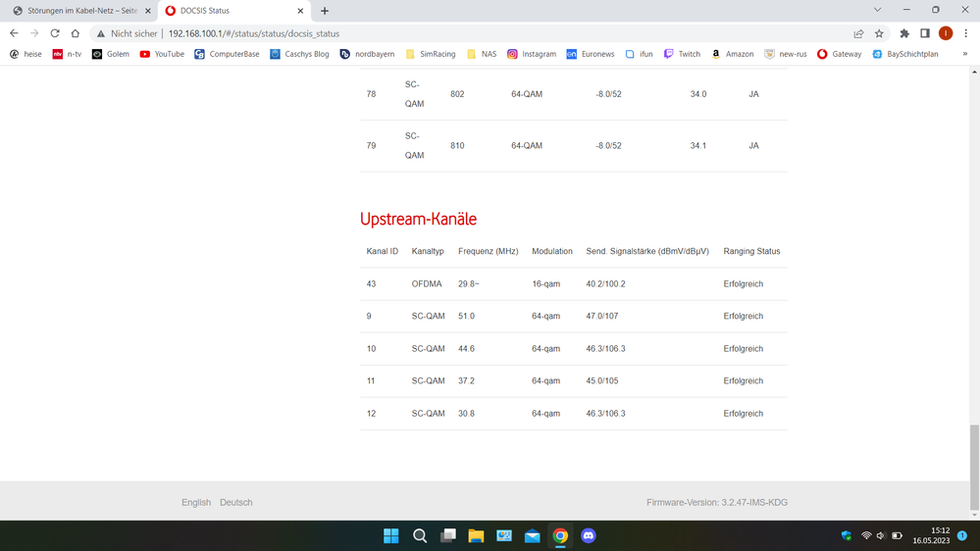This screenshot has height=551, width=980.
Task: Open the clock and date in taskbar
Action: click(931, 535)
